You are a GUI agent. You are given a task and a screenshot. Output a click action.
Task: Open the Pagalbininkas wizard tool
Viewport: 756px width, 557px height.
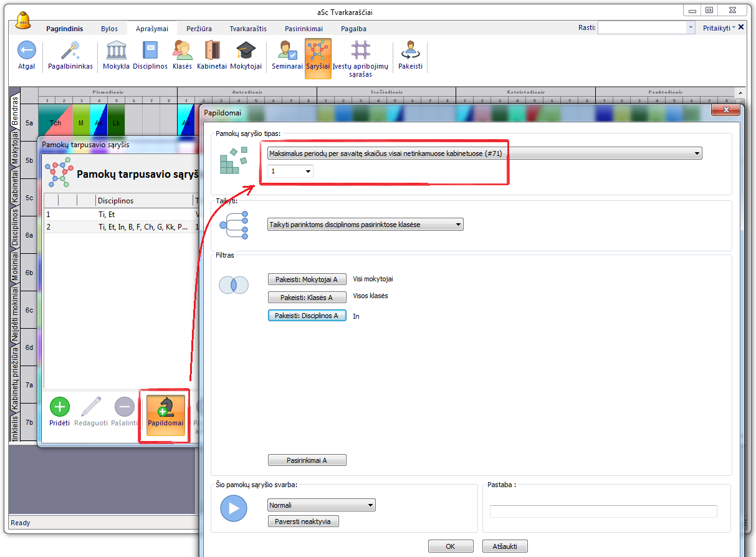pyautogui.click(x=70, y=51)
